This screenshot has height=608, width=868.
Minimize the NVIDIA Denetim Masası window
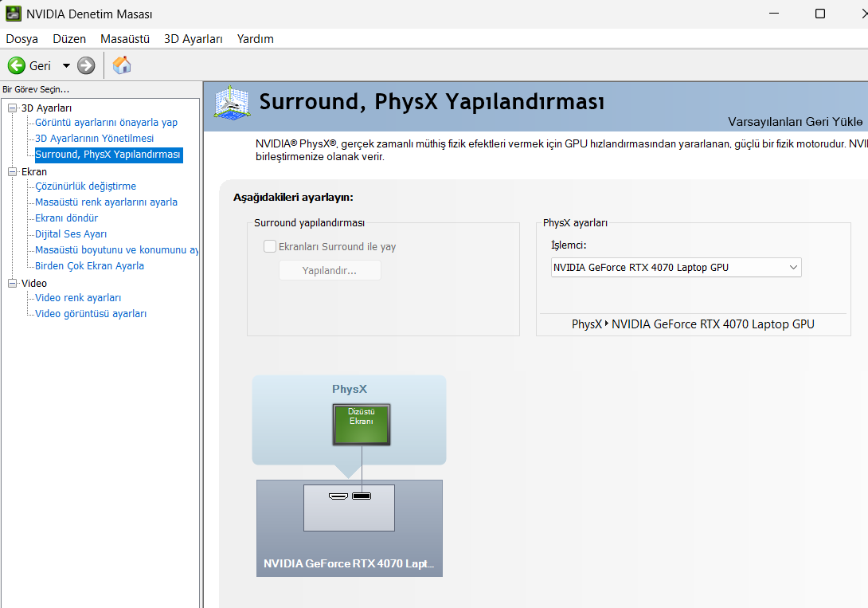[x=774, y=14]
